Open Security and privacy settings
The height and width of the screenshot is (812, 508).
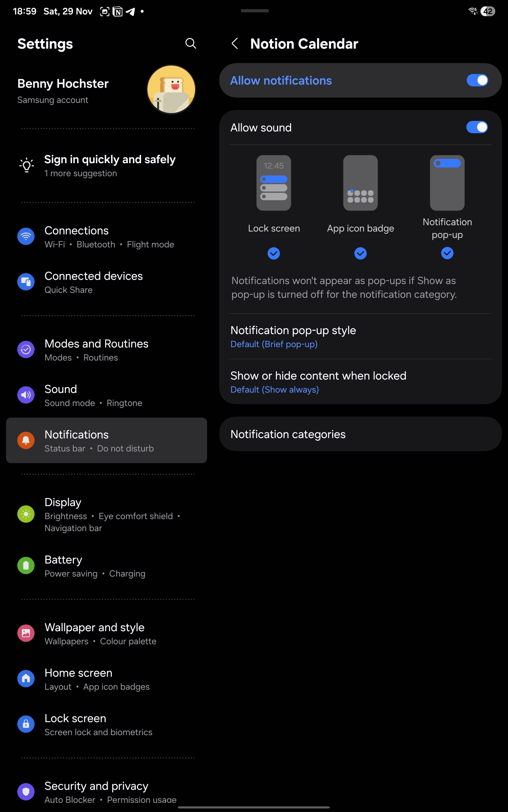pos(106,792)
